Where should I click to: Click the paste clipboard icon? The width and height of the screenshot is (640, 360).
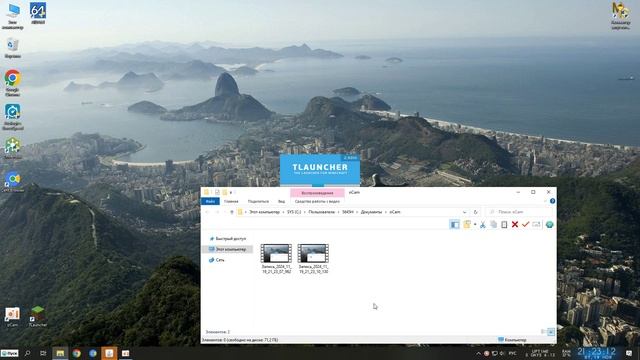504,224
